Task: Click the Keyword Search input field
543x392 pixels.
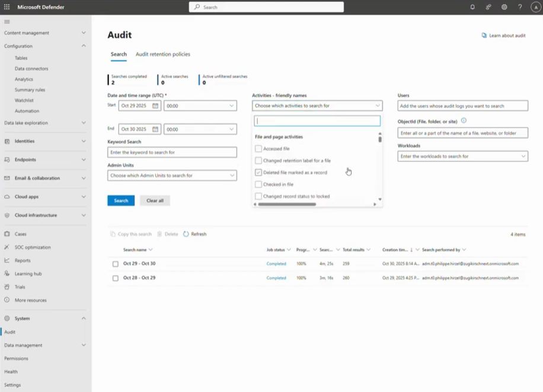Action: [172, 152]
